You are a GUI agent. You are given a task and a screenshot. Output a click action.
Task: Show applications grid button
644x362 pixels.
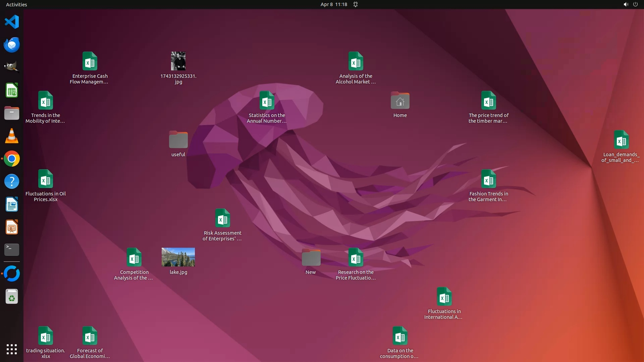12,349
